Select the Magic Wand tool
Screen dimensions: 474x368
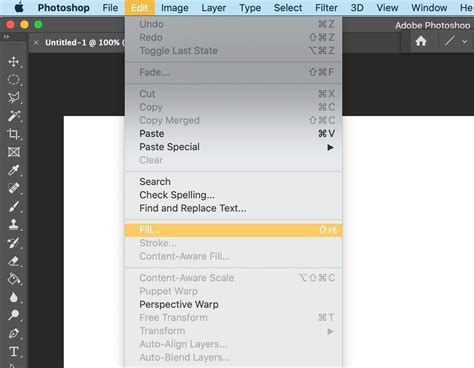[x=14, y=116]
